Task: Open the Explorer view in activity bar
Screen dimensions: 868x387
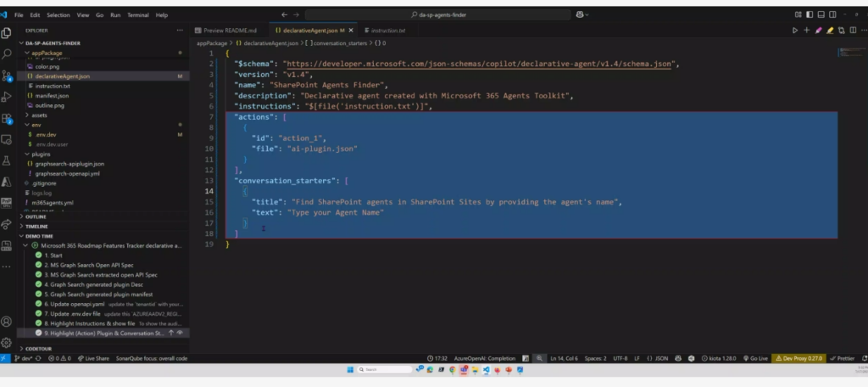Action: pos(7,33)
